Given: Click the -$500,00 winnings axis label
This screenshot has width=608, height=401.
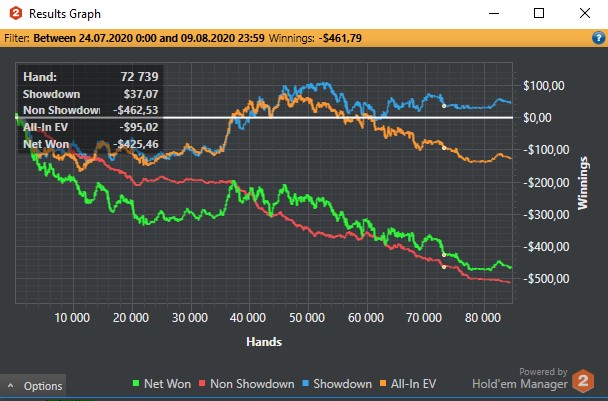Looking at the screenshot, I should [546, 278].
